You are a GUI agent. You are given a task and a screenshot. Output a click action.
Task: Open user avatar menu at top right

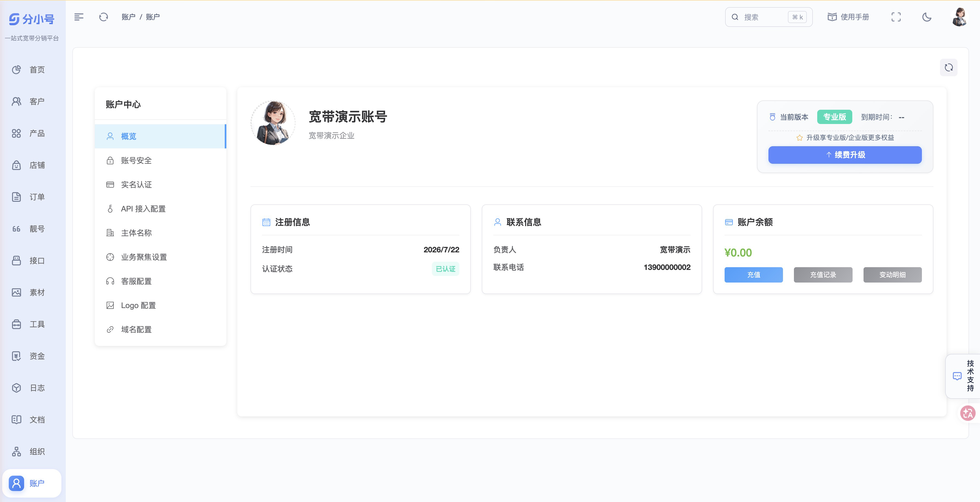[959, 17]
